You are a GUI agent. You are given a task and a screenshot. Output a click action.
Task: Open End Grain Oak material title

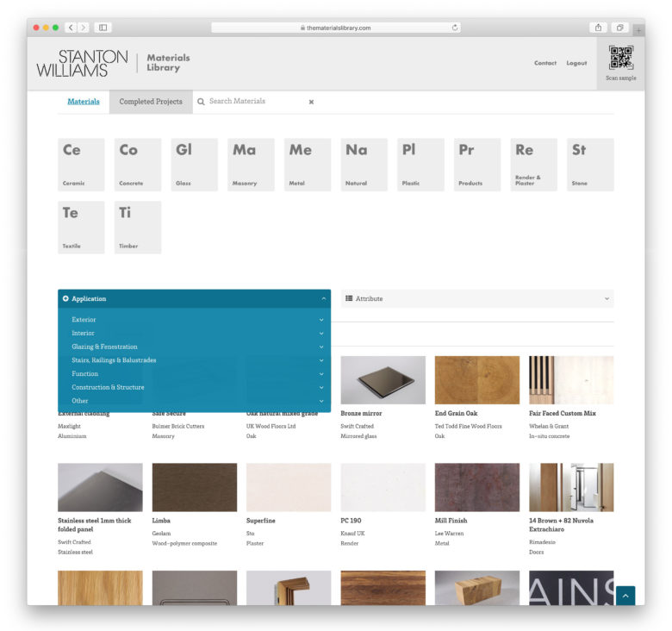click(x=456, y=413)
